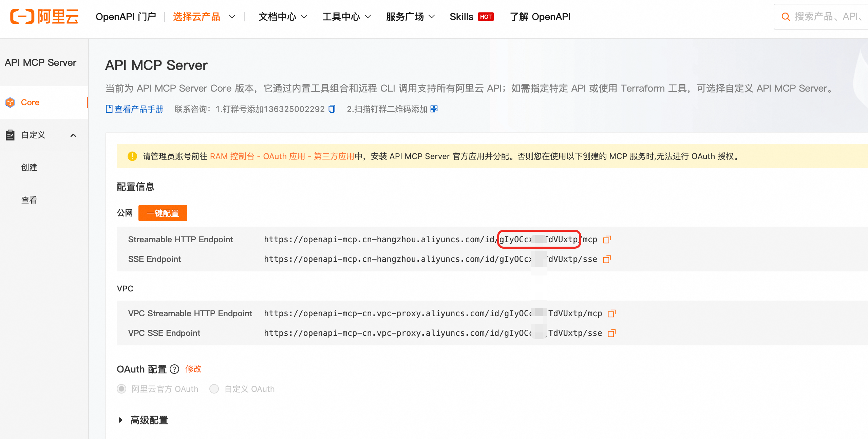The width and height of the screenshot is (868, 439).
Task: Copy the VPC SSE Endpoint URL
Action: point(612,333)
